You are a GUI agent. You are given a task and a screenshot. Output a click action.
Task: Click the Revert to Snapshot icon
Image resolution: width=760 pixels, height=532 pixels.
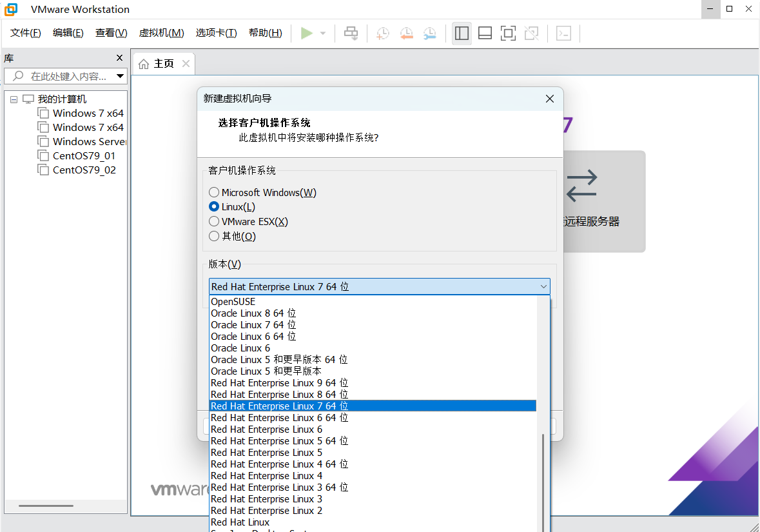click(406, 34)
